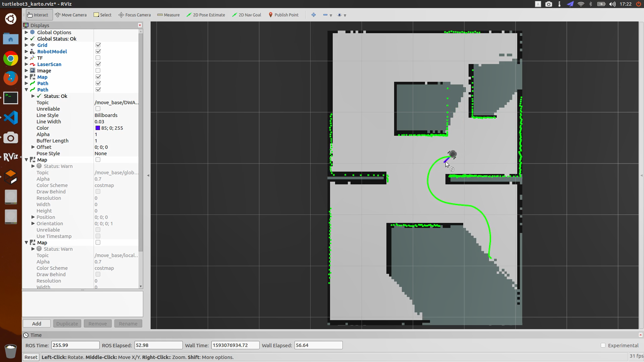This screenshot has height=362, width=644.
Task: Click the ROS Time field
Action: coord(75,345)
